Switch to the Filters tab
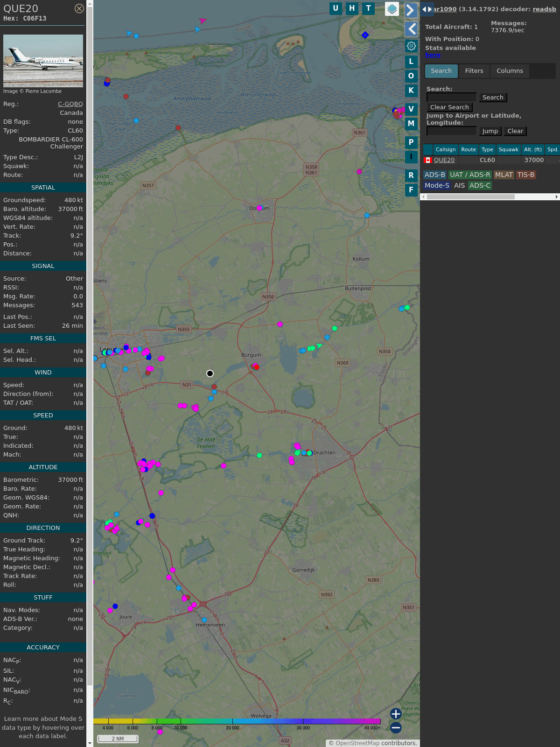This screenshot has height=747, width=560. [474, 71]
